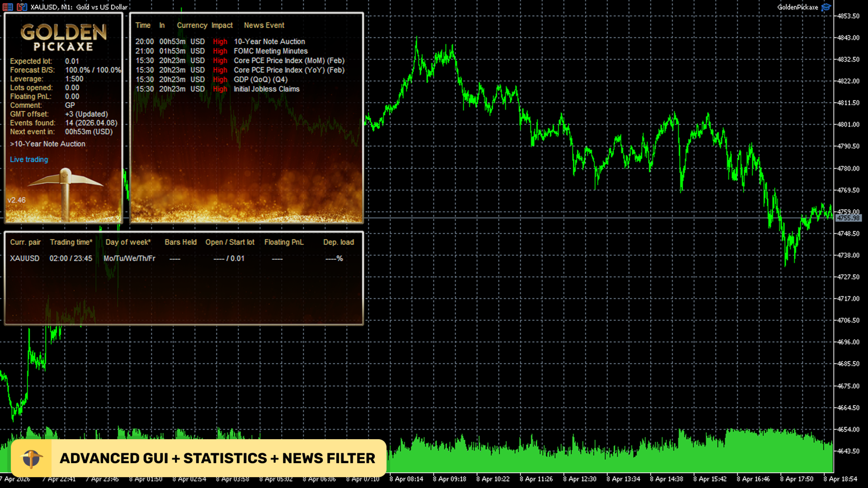The height and width of the screenshot is (488, 868).
Task: Select the Initial Jobless Claims news event
Action: (x=266, y=89)
